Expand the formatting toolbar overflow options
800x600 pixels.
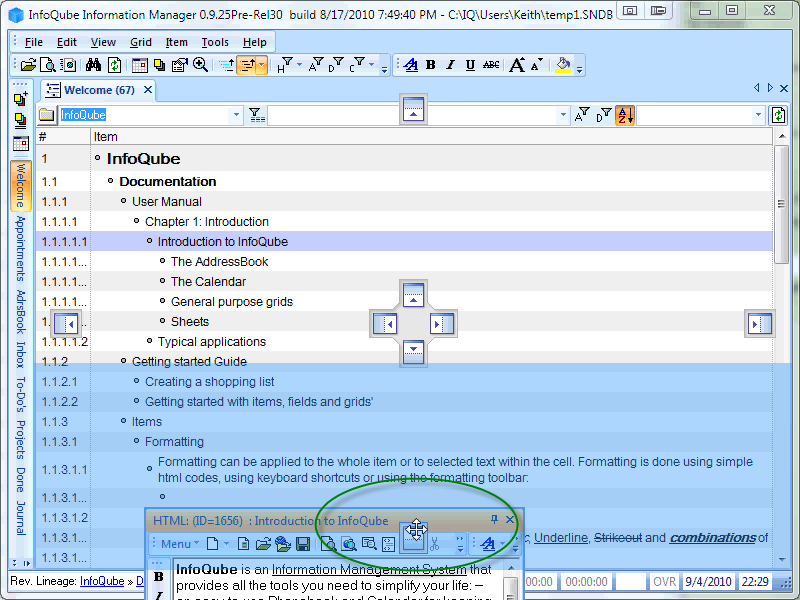579,70
